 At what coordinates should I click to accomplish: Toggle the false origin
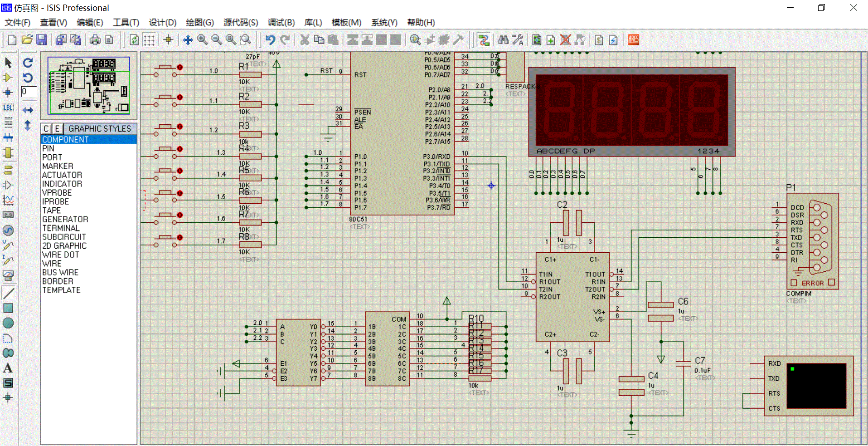coord(168,40)
